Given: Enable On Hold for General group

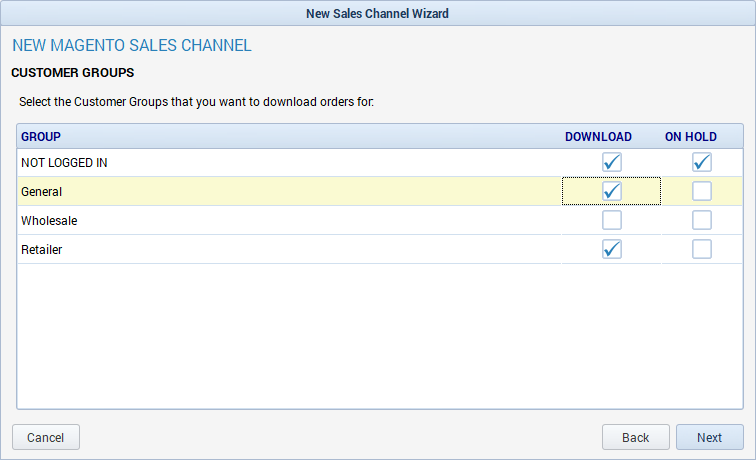Looking at the screenshot, I should (702, 191).
